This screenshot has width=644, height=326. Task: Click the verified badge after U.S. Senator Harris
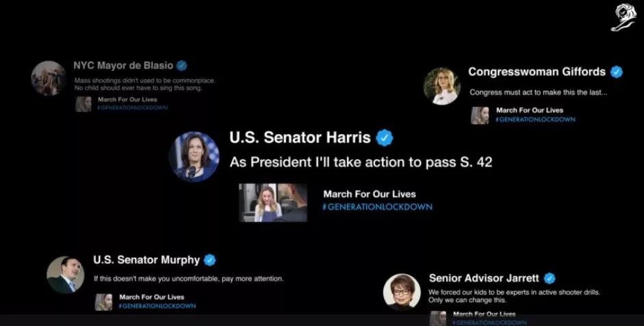click(385, 138)
